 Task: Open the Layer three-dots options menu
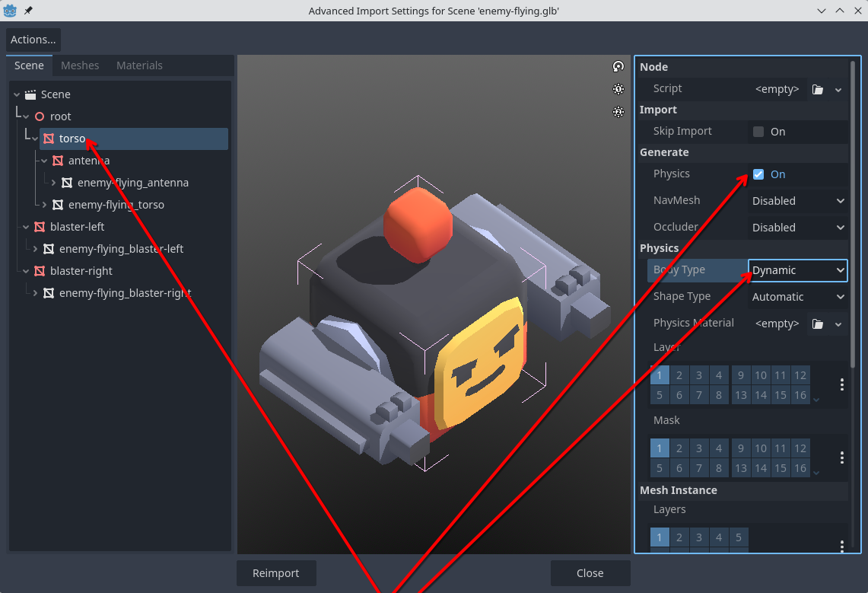pyautogui.click(x=841, y=384)
